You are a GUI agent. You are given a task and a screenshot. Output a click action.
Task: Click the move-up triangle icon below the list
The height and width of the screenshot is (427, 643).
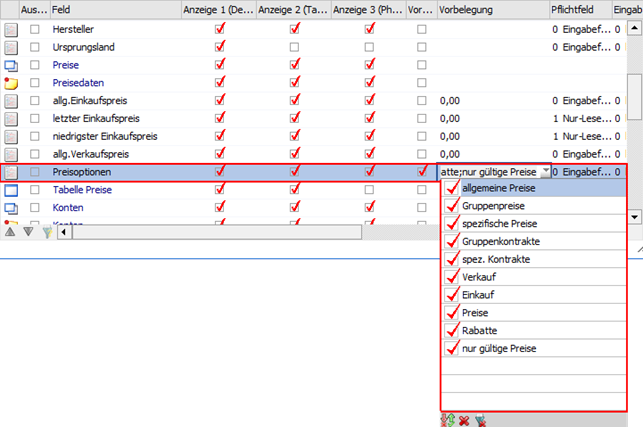pos(10,232)
